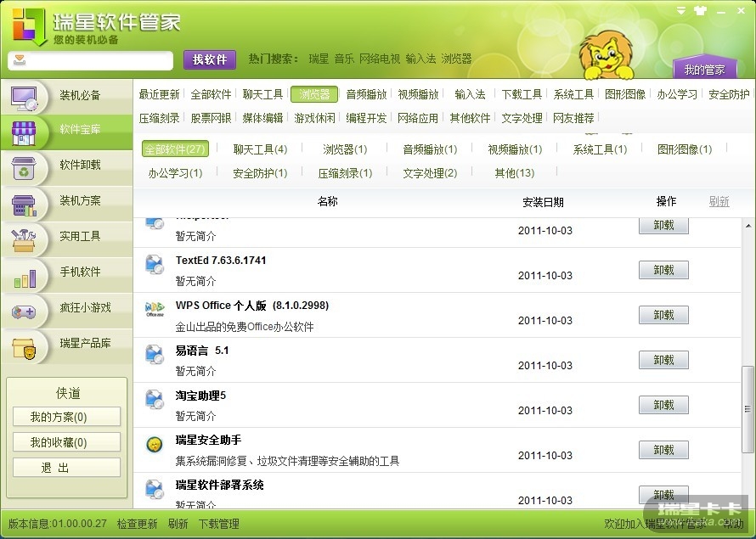Open 瑞星产品库 box icon
This screenshot has width=756, height=539.
coord(24,348)
